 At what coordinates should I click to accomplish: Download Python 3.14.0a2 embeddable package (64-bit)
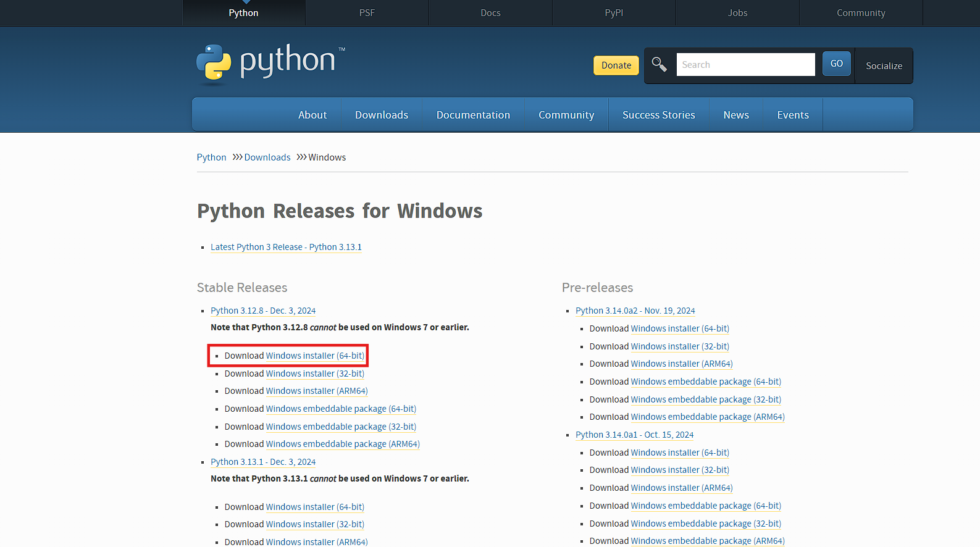click(x=706, y=382)
